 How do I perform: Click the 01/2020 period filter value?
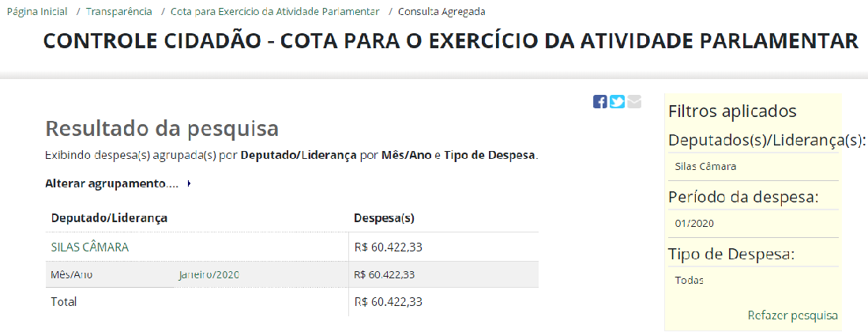pos(694,224)
